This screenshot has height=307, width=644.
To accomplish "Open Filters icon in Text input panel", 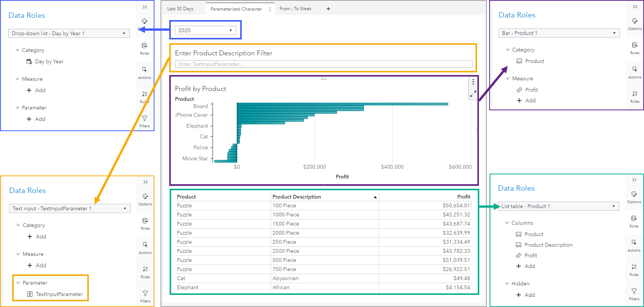I will coord(145,296).
